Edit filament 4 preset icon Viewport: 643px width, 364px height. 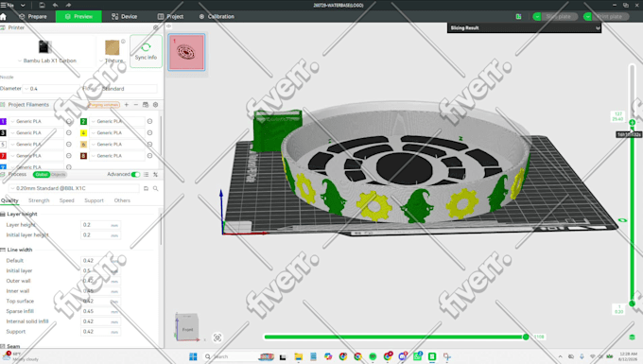pyautogui.click(x=149, y=132)
